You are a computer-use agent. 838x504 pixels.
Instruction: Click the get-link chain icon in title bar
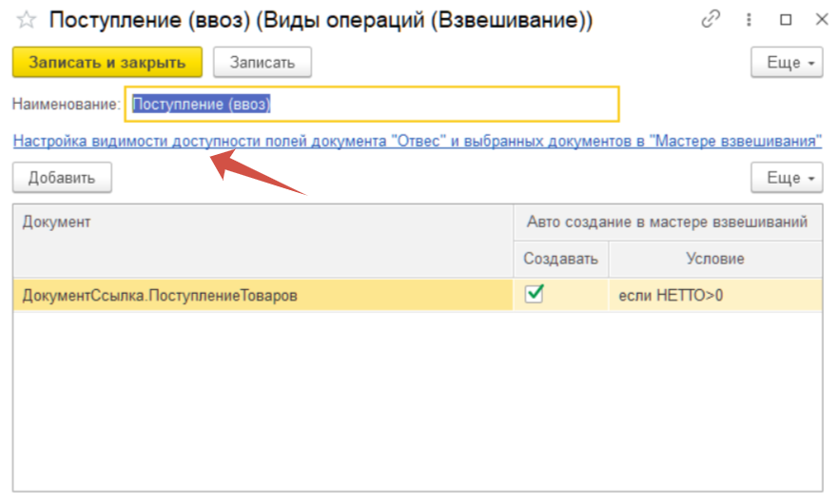point(711,20)
